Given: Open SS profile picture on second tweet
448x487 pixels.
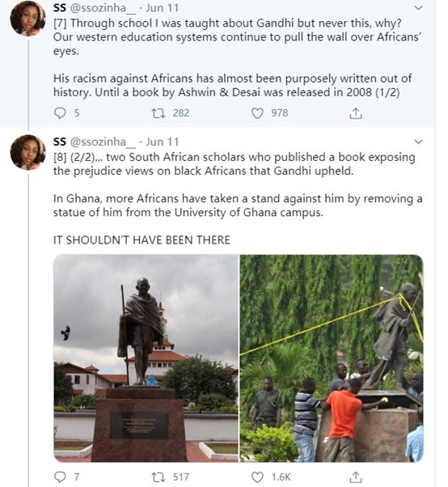Looking at the screenshot, I should click(x=28, y=153).
